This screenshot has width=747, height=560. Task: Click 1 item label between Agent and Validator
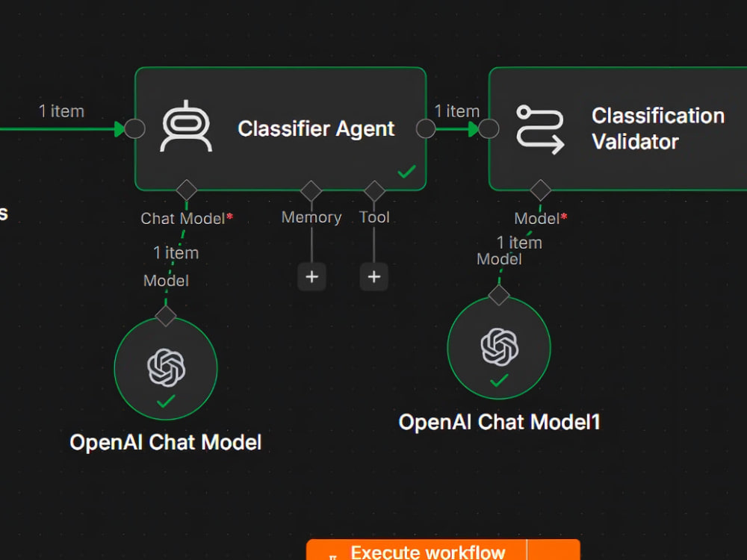457,111
